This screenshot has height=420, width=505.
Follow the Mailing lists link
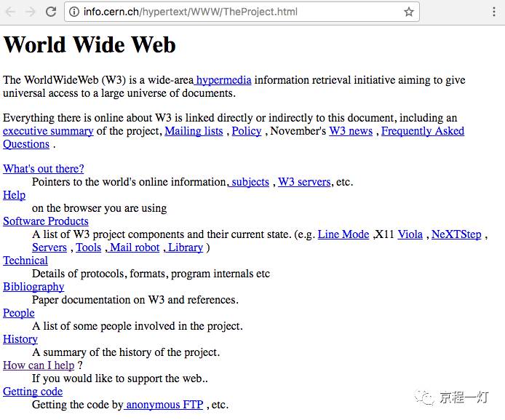(194, 131)
